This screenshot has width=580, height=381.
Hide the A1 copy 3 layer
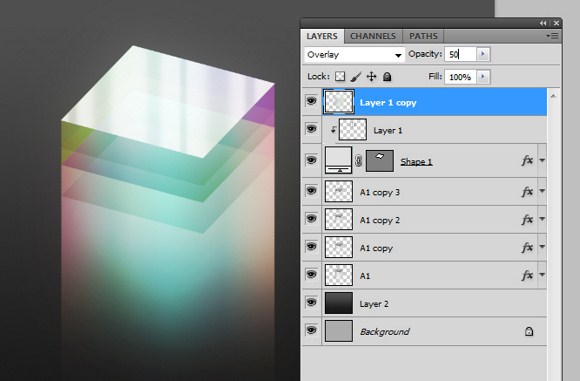[x=311, y=190]
